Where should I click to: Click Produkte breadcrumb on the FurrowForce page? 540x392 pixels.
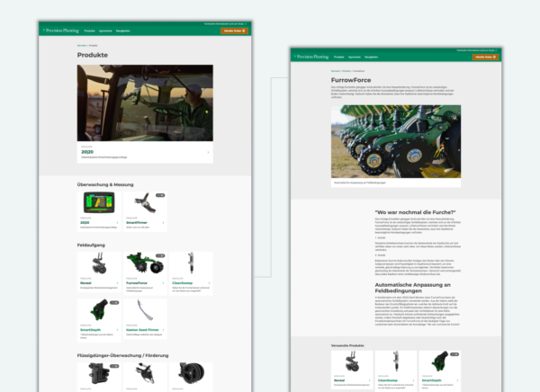coord(346,71)
